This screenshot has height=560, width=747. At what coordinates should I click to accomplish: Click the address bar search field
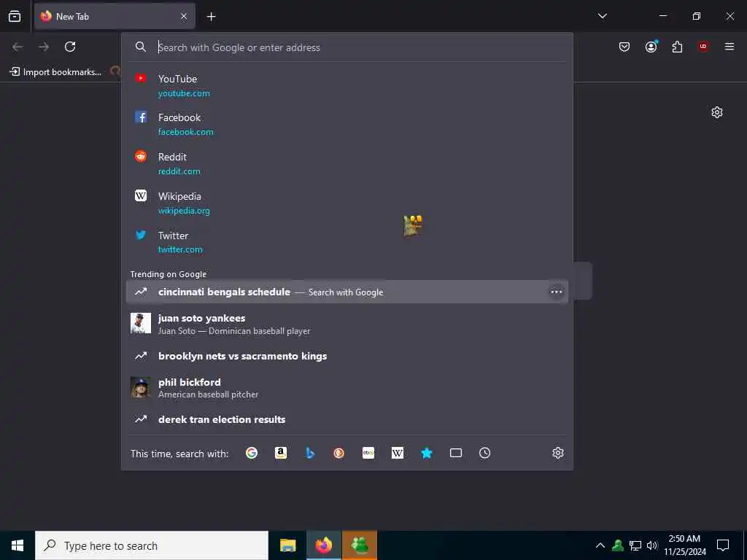pyautogui.click(x=347, y=47)
